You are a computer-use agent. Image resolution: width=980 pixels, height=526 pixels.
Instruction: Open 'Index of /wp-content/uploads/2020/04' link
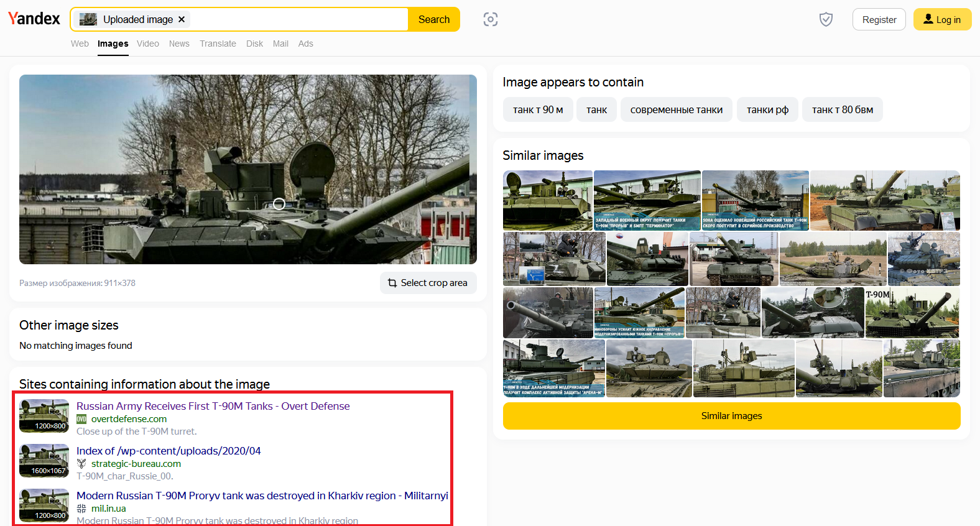(x=169, y=451)
